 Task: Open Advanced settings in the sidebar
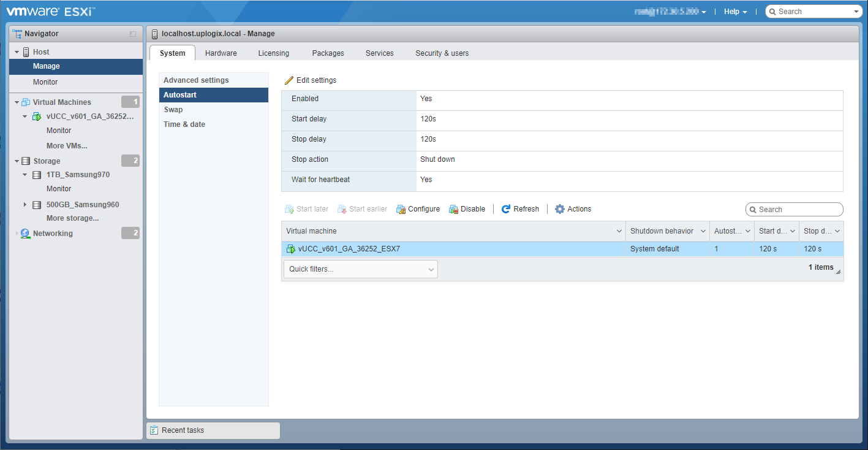coord(196,80)
